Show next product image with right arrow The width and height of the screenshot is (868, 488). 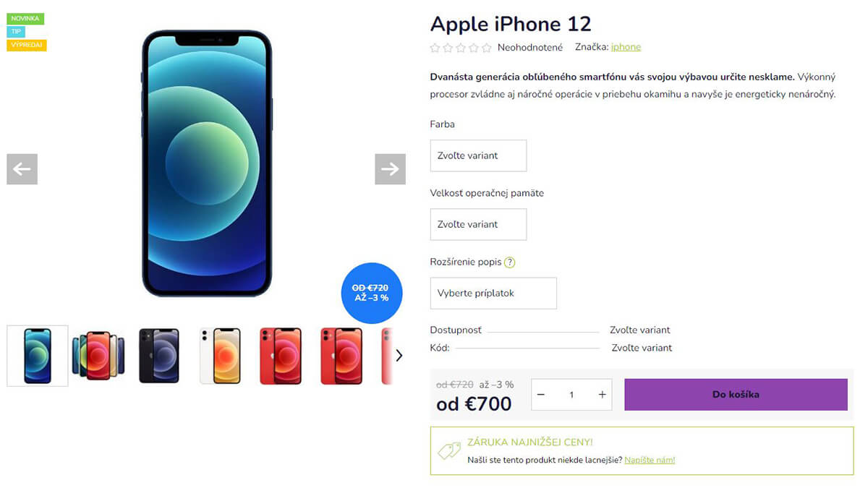tap(390, 169)
